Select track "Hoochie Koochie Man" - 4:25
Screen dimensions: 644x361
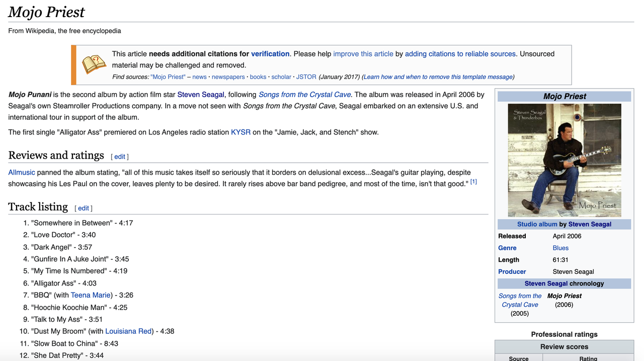(x=79, y=307)
